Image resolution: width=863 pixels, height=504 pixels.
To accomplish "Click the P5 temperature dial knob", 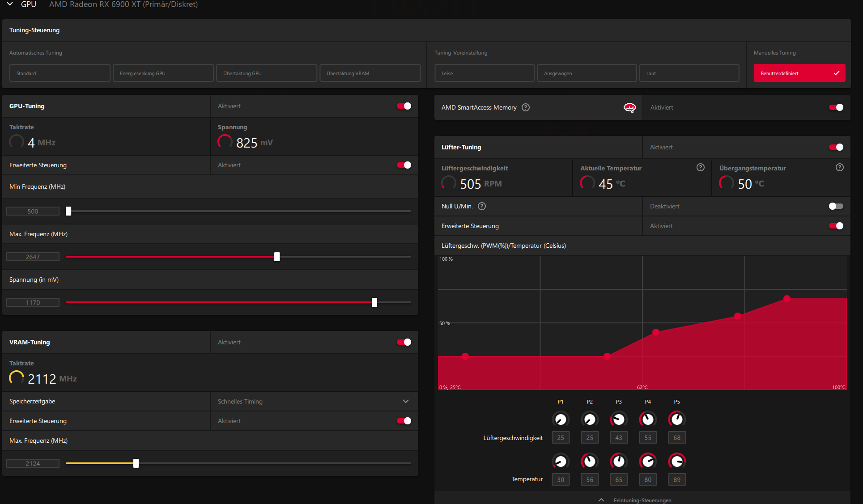I will [x=676, y=461].
